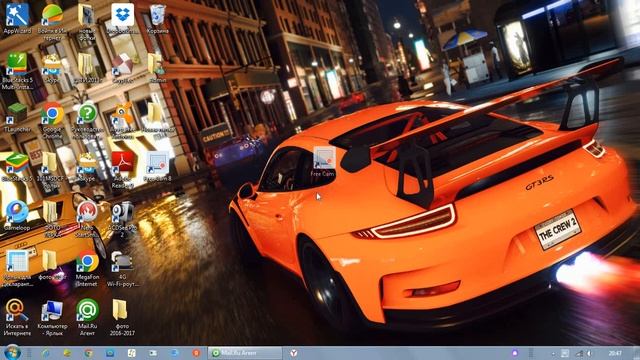640x360 pixels.
Task: Open Internet Explorer taskbar icon
Action: (46, 353)
